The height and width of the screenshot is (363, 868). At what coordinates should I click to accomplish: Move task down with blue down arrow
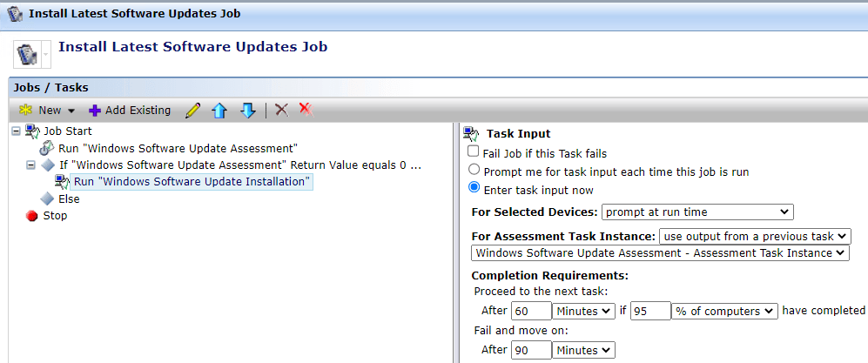tap(247, 111)
